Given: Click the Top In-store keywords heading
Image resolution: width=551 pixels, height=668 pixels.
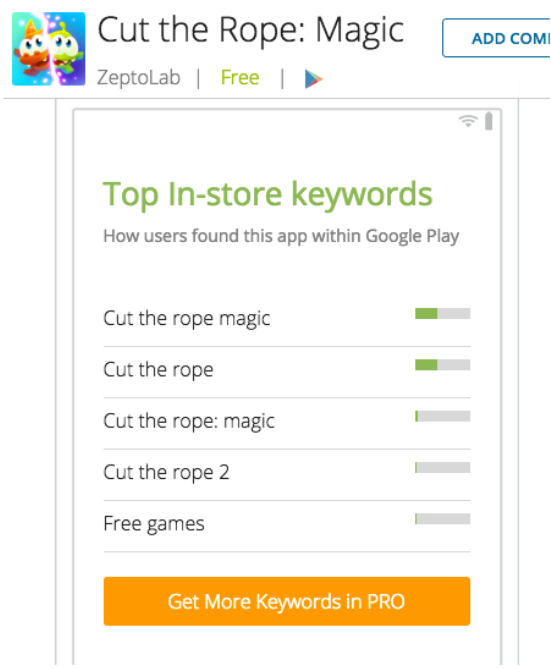Looking at the screenshot, I should 268,195.
